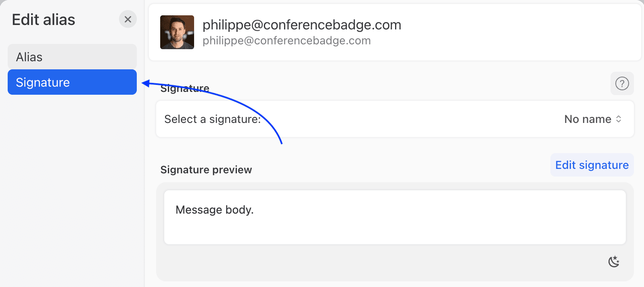644x287 pixels.
Task: Click the up-down chevron beside No name
Action: pyautogui.click(x=619, y=119)
